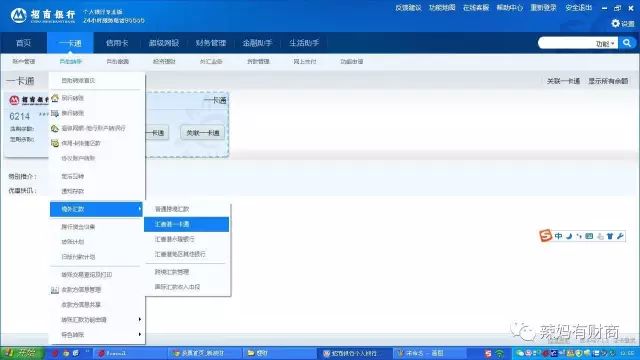Switch to the 生活助手 main tab
The height and width of the screenshot is (360, 640).
pyautogui.click(x=304, y=43)
